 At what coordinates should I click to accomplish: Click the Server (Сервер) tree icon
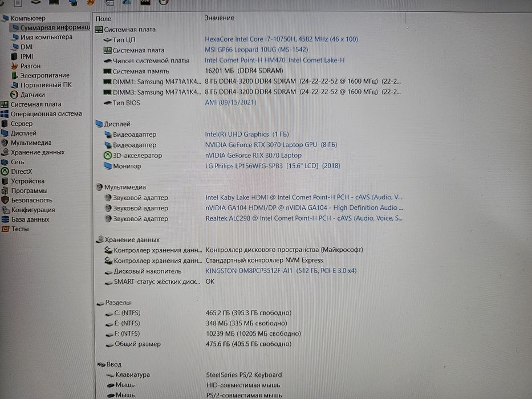pos(5,124)
